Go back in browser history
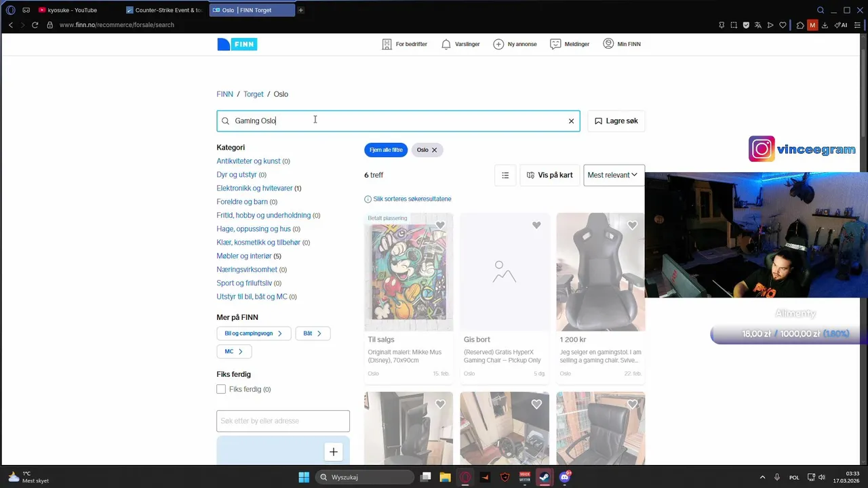This screenshot has width=868, height=488. point(10,25)
